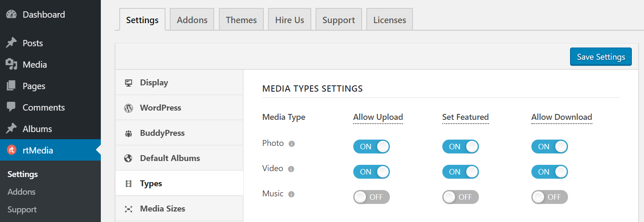
Task: Disable Allow Download for Video
Action: coord(549,172)
